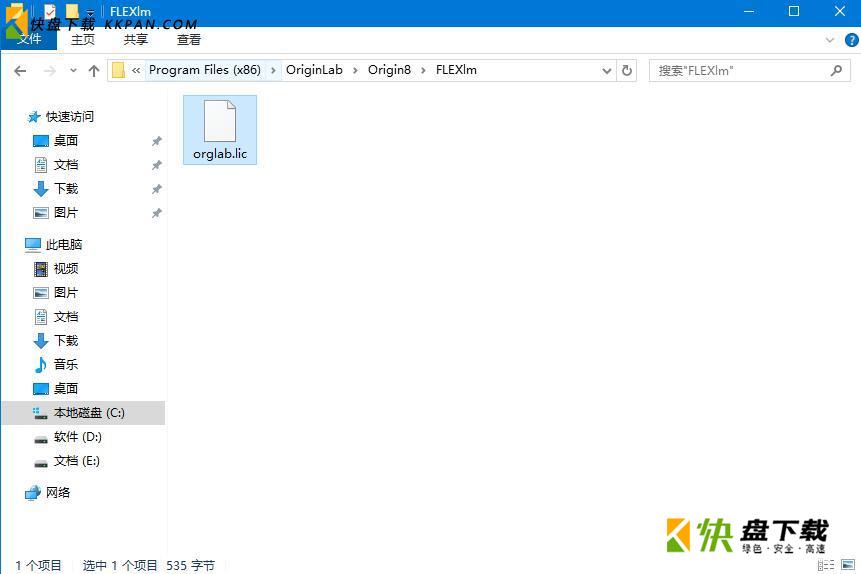Open pinned 文档 under quick access

pos(66,165)
